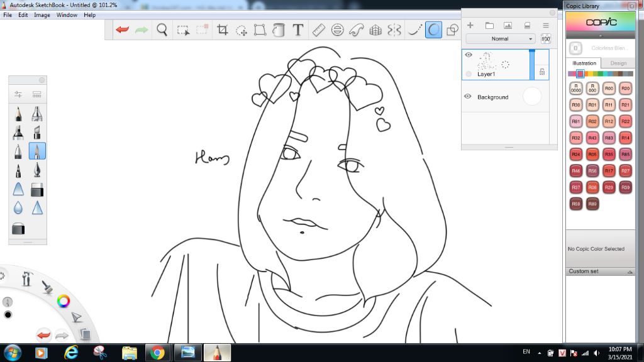This screenshot has height=362, width=644.
Task: Open the layer editor hamburger menu
Action: click(x=546, y=25)
